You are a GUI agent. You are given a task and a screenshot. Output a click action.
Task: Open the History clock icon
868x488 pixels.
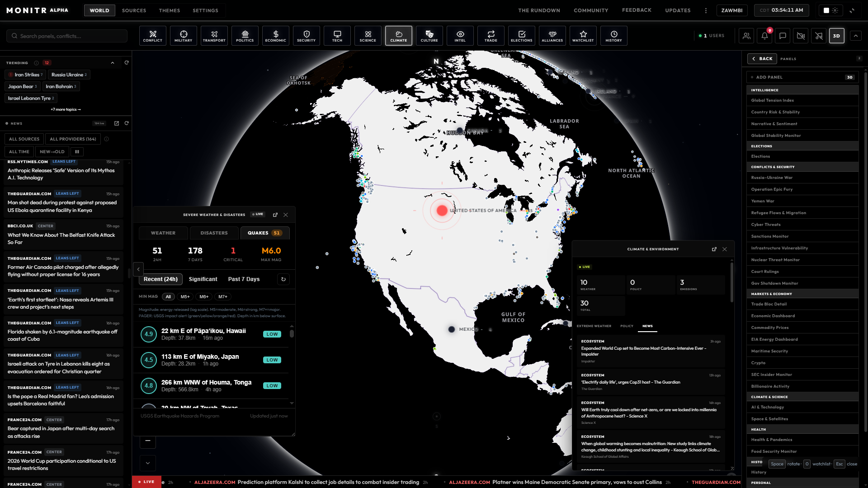pos(614,36)
